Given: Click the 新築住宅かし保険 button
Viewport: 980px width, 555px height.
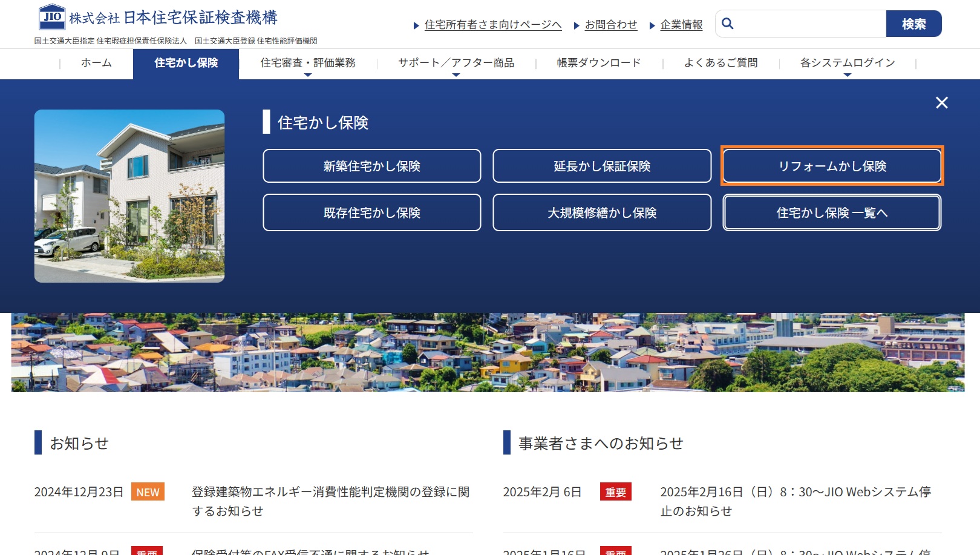Looking at the screenshot, I should (x=372, y=166).
